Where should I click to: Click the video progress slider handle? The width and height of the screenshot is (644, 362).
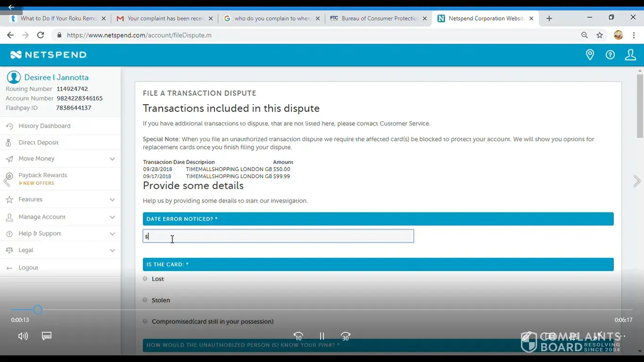point(38,310)
